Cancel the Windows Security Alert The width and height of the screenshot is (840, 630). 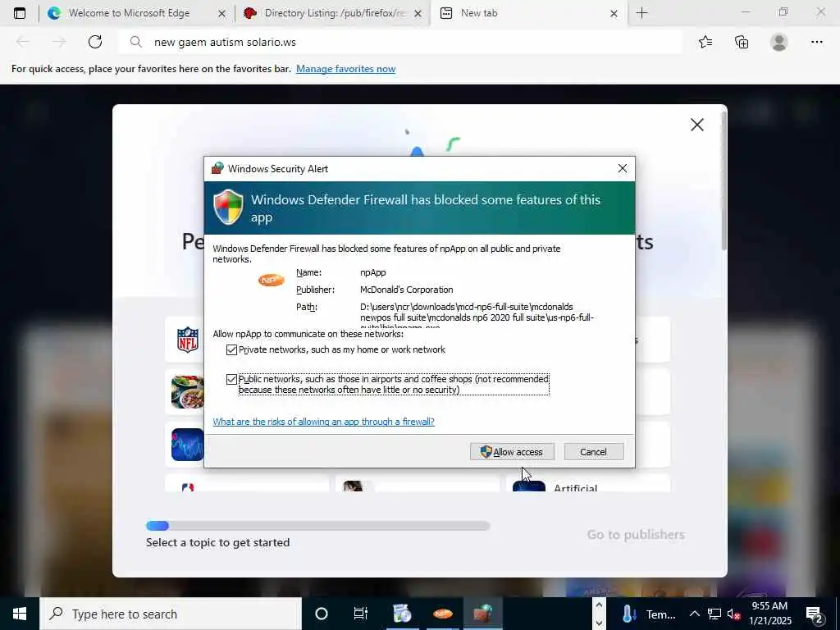click(594, 452)
